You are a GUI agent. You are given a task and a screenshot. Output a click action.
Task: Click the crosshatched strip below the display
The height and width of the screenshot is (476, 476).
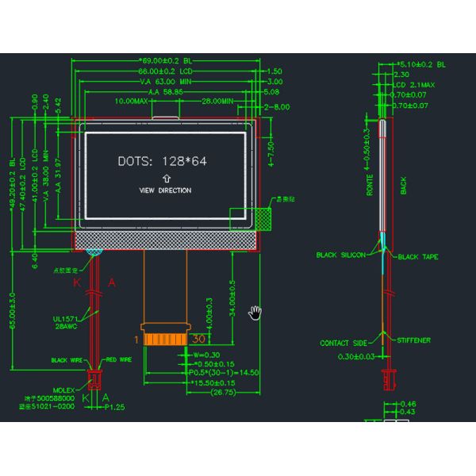tap(165, 239)
